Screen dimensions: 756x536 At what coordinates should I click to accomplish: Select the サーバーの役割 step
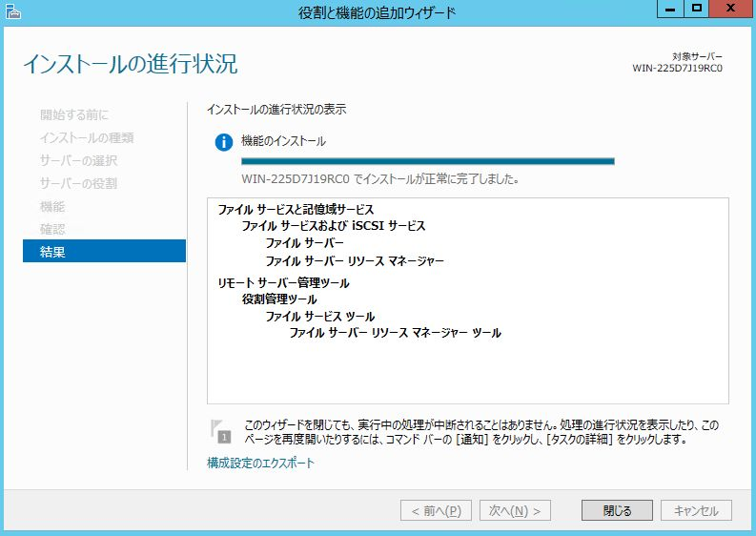[79, 183]
